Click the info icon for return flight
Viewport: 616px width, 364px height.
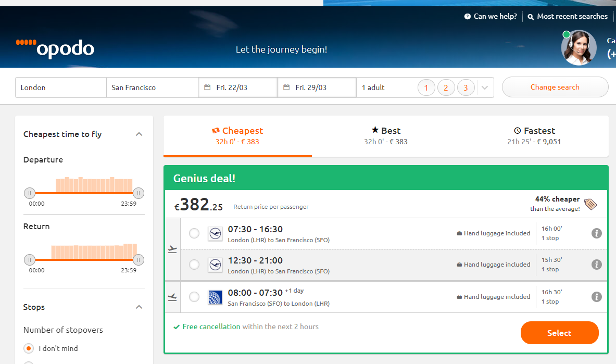[597, 297]
